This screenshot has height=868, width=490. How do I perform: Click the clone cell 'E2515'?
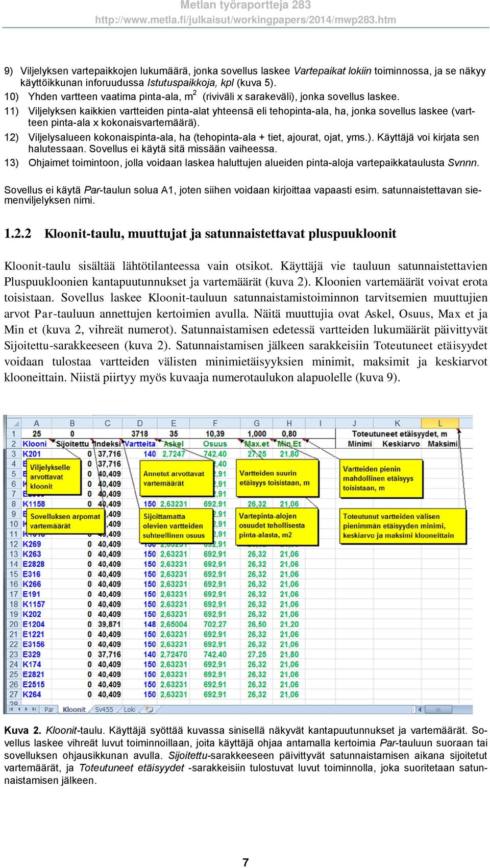[x=36, y=684]
